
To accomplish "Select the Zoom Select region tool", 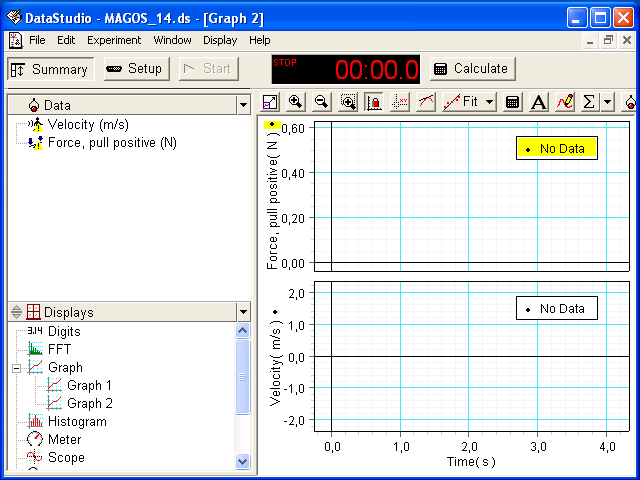I will click(348, 102).
